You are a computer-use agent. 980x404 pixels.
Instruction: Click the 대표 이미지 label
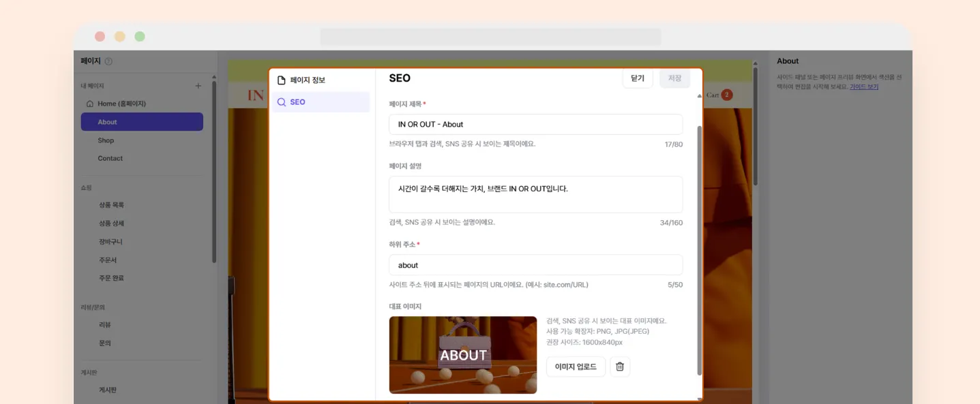point(405,307)
